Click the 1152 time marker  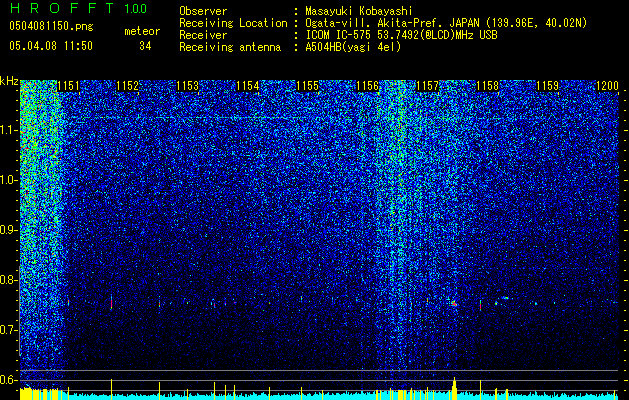tap(128, 86)
